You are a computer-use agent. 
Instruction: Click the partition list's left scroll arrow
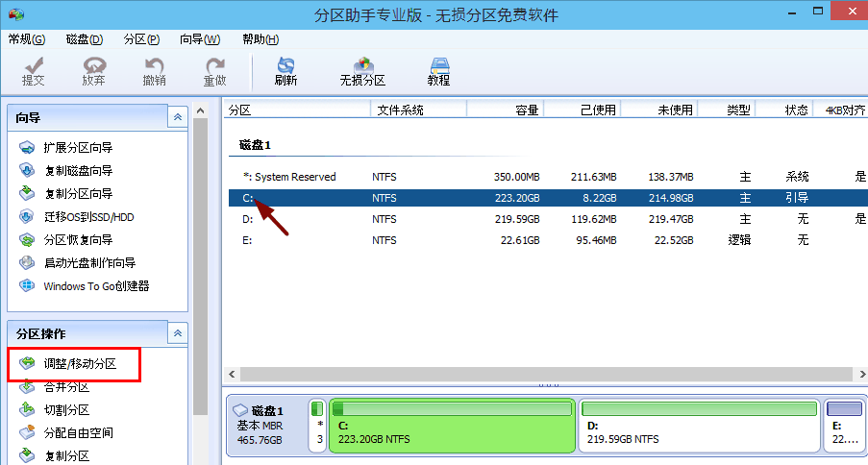232,375
